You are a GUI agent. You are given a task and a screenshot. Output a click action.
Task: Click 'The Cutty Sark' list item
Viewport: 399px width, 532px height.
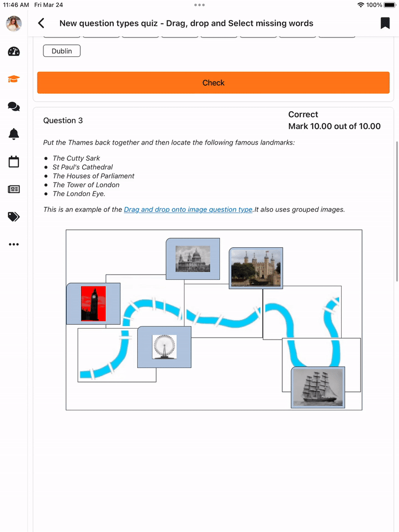click(76, 158)
